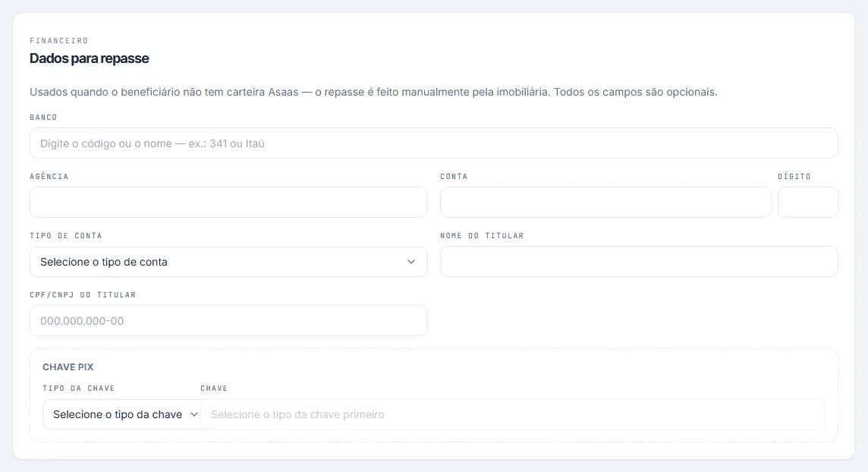Click the Banco search input field
868x472 pixels.
pos(433,143)
